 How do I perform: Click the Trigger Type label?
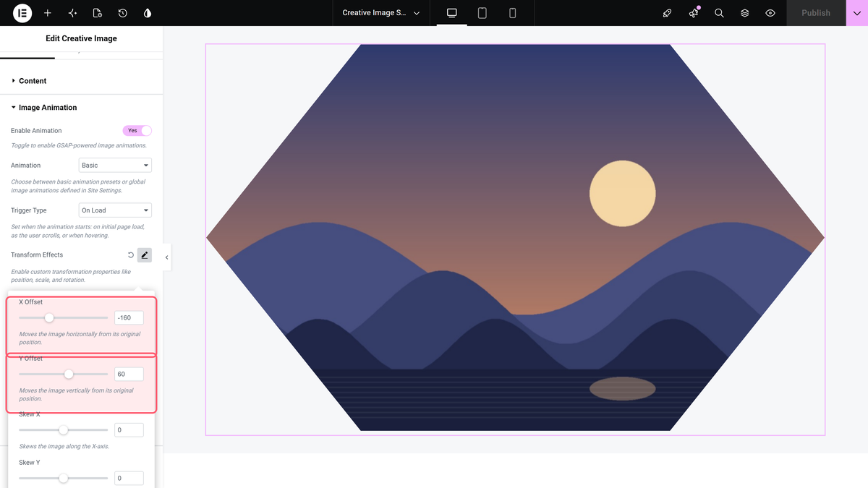(x=29, y=210)
